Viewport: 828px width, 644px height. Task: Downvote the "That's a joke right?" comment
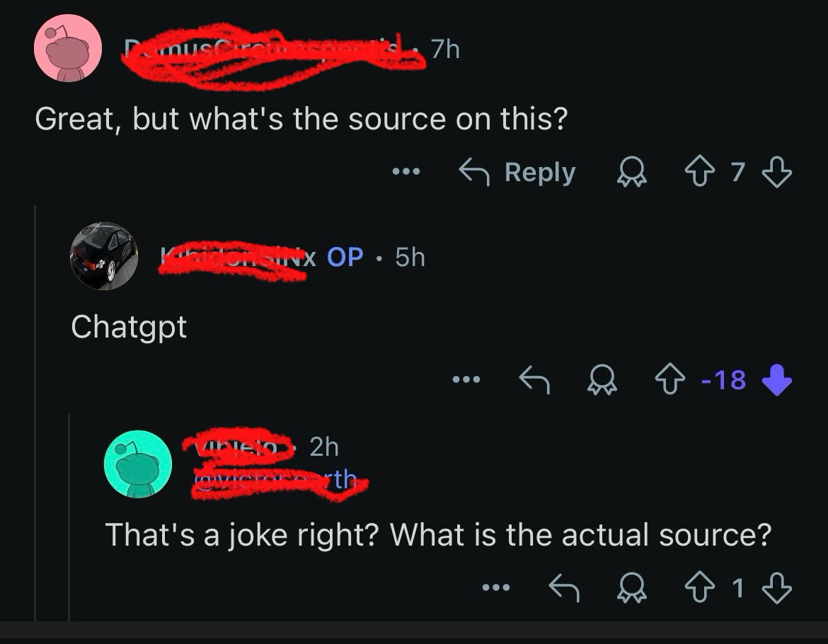[778, 587]
